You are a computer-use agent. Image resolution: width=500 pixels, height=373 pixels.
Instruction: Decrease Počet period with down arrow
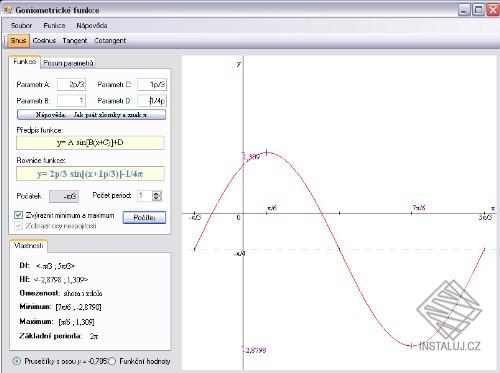click(157, 199)
